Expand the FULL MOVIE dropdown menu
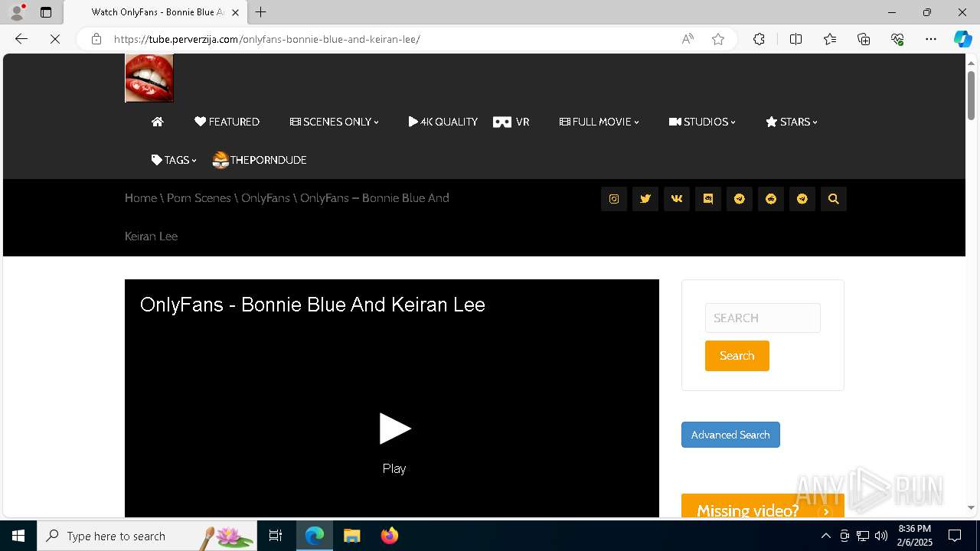The image size is (980, 551). click(599, 122)
